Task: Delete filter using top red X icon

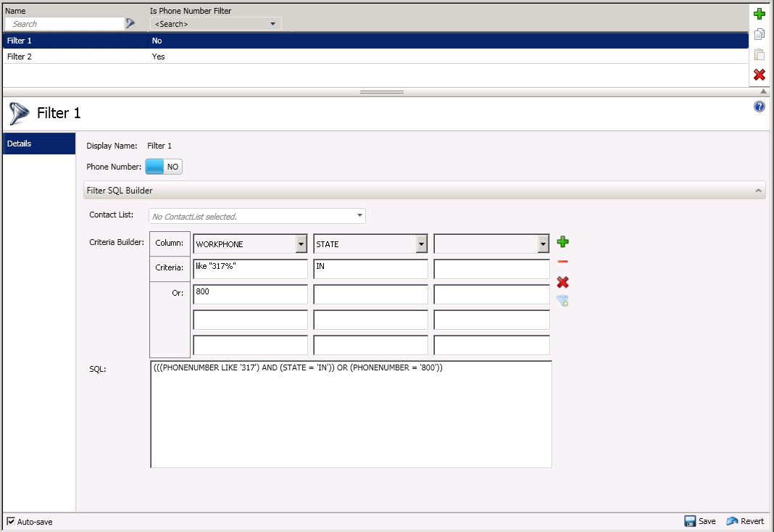Action: pyautogui.click(x=760, y=75)
